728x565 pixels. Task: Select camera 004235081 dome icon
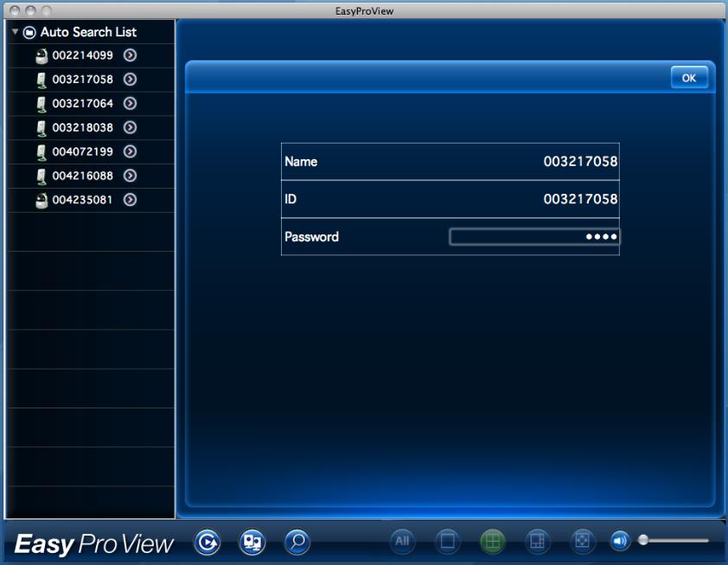(42, 200)
